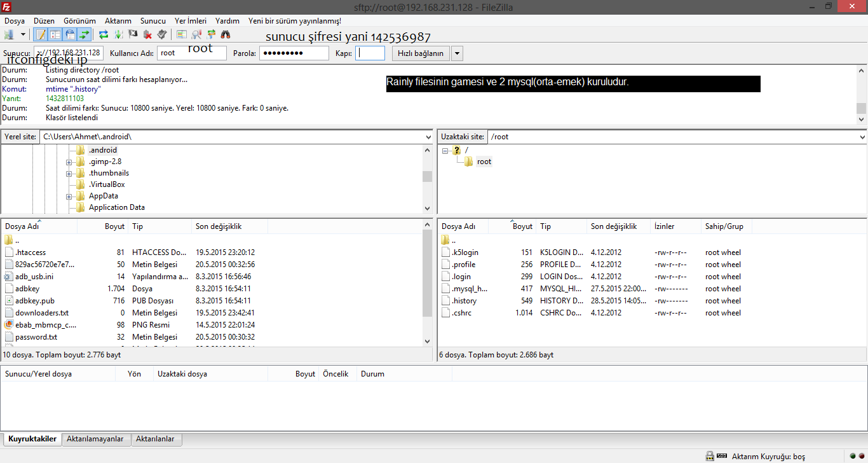Focus the Parola password field
The height and width of the screenshot is (463, 868).
[294, 53]
